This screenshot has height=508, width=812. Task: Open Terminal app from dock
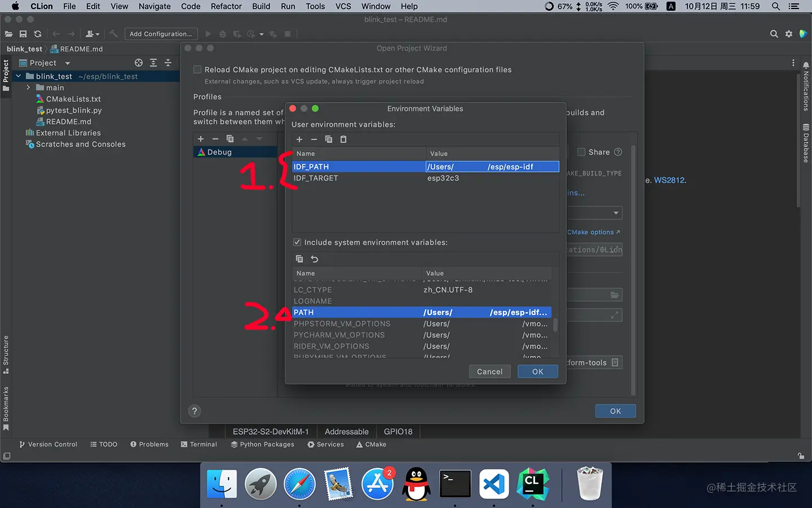(455, 484)
